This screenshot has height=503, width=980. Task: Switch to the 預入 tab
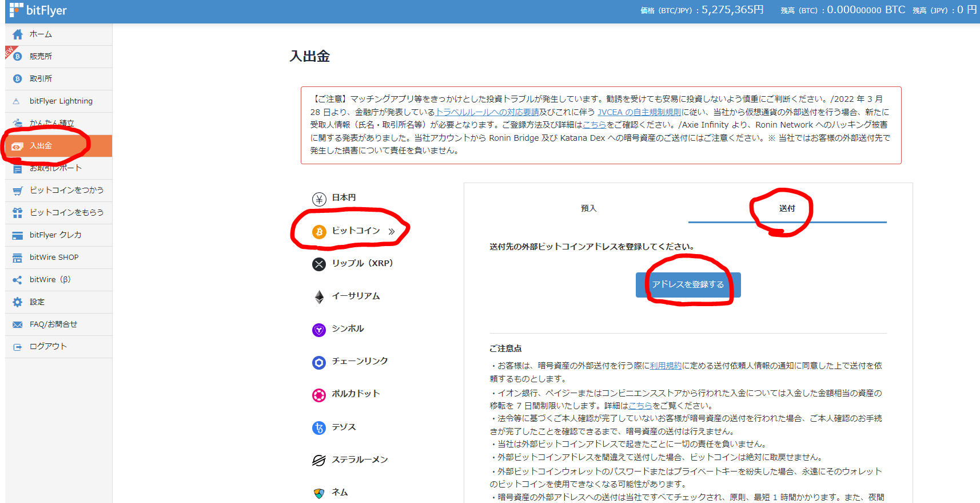589,208
